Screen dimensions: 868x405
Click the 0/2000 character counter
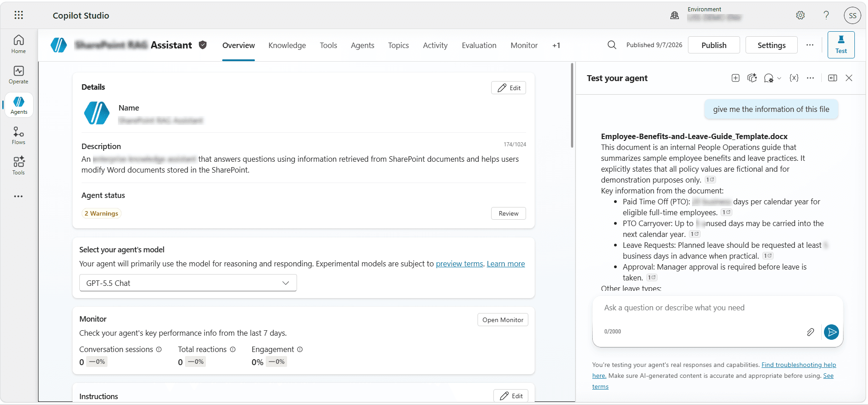tap(612, 332)
